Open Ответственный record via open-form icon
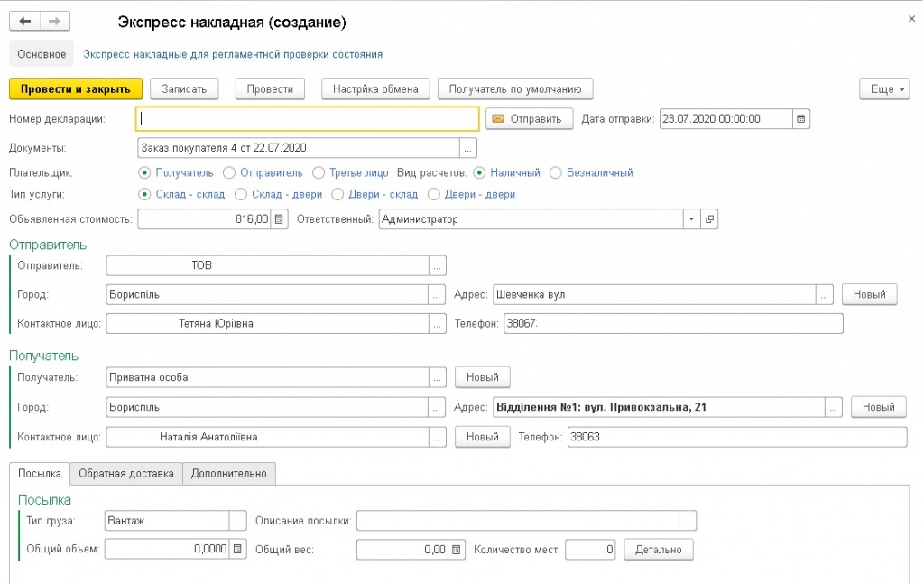This screenshot has height=584, width=924. [709, 218]
